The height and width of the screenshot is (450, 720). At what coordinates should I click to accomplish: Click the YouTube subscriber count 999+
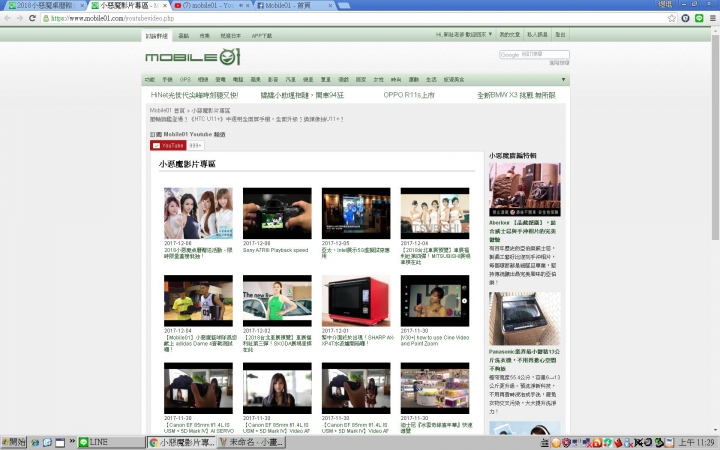coord(195,145)
